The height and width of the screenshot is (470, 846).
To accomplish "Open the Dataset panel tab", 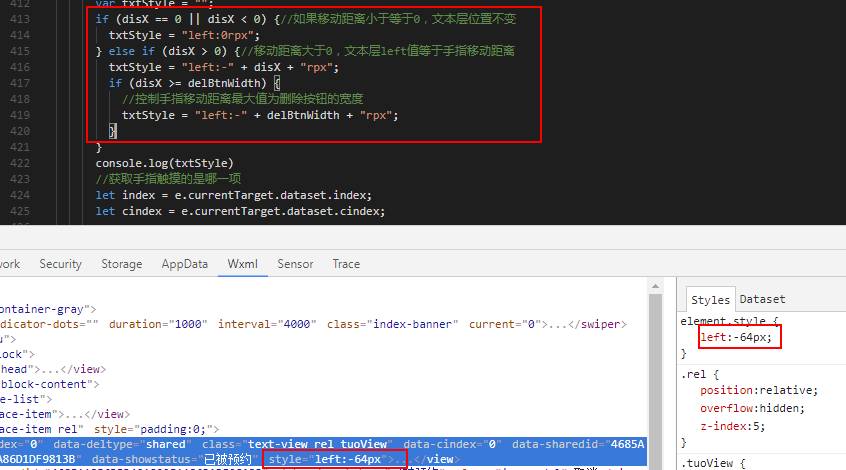I will point(762,299).
